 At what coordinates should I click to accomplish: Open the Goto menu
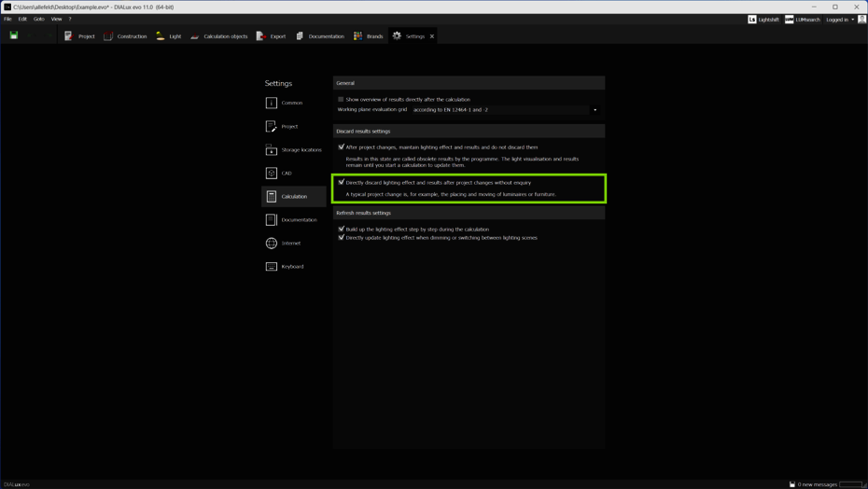pos(39,19)
